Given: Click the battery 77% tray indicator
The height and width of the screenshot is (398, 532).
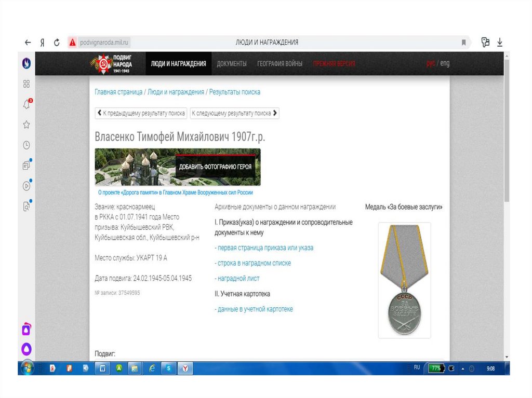Looking at the screenshot, I should point(436,368).
